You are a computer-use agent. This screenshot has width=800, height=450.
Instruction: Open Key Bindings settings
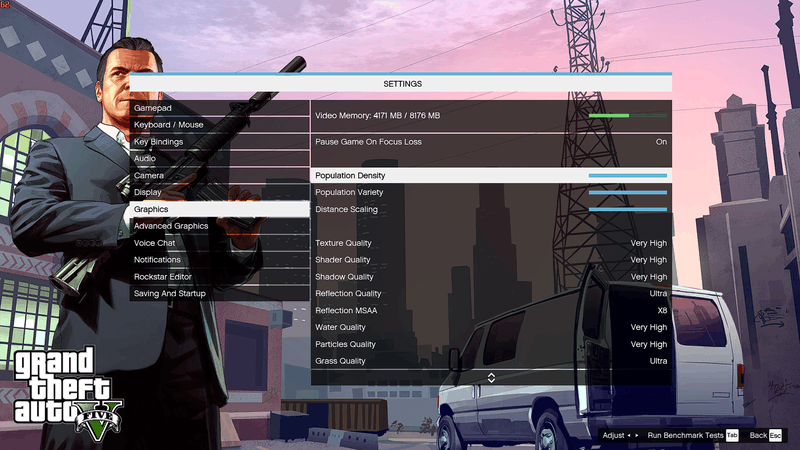click(219, 142)
